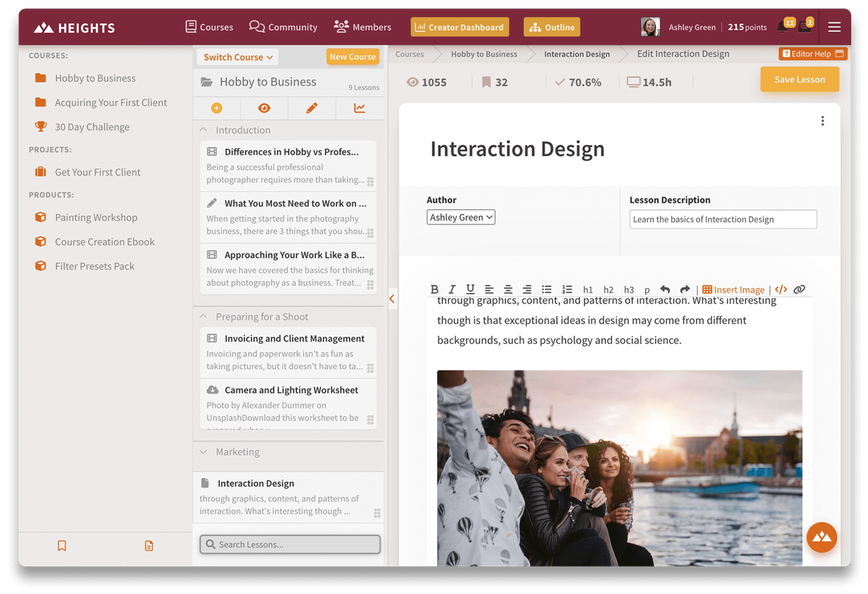Image resolution: width=868 pixels, height=594 pixels.
Task: Toggle underline formatting in editor
Action: [470, 290]
